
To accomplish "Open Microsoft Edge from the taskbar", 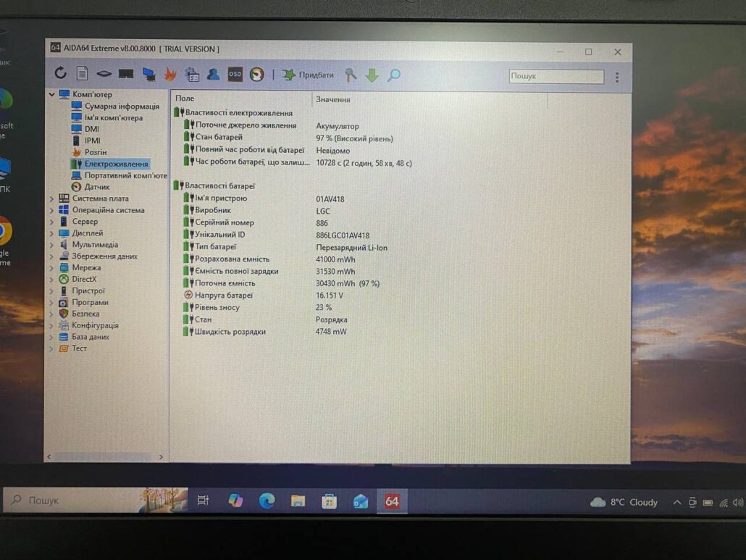I will click(x=267, y=501).
